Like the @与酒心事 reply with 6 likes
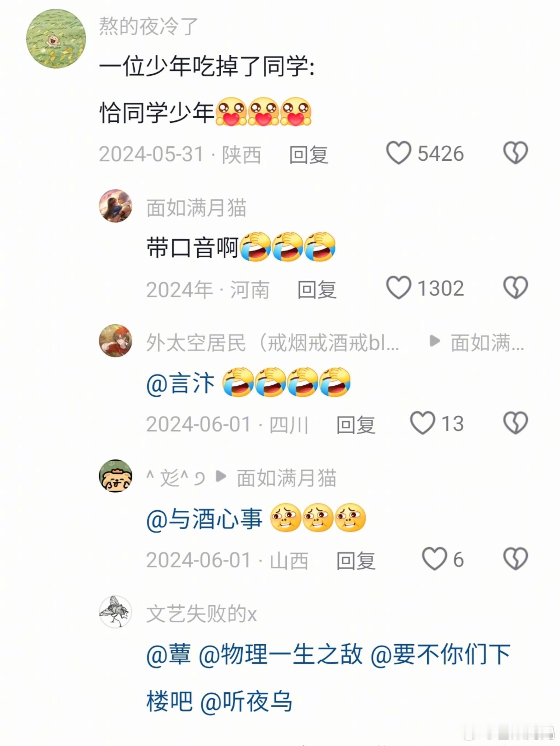The height and width of the screenshot is (746, 560). point(434,559)
